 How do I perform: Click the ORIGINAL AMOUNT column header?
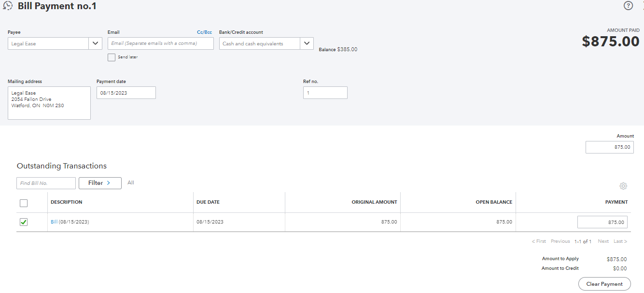374,202
